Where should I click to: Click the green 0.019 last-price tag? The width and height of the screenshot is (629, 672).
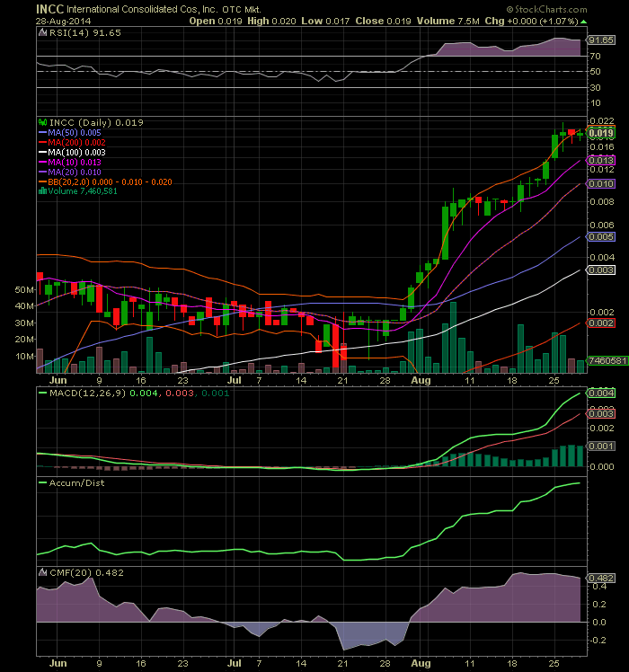point(601,133)
